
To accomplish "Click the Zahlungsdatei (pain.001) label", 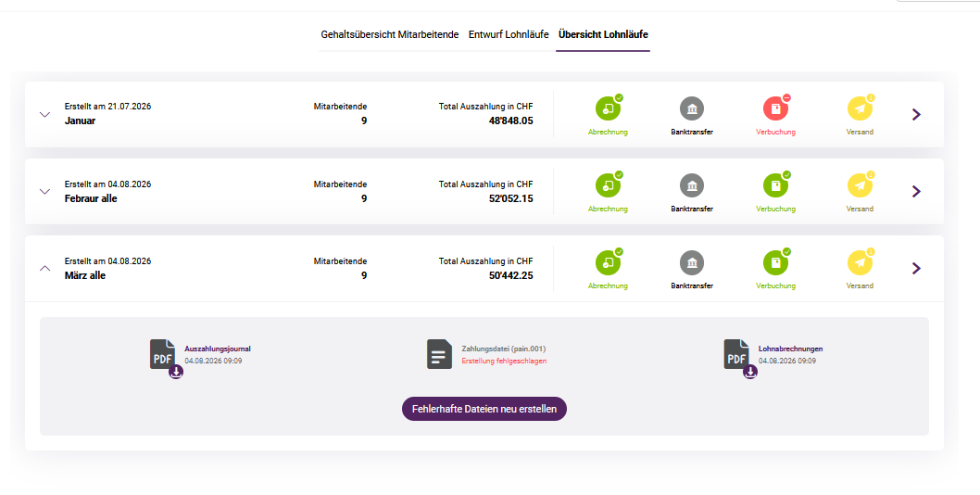I will pos(504,349).
